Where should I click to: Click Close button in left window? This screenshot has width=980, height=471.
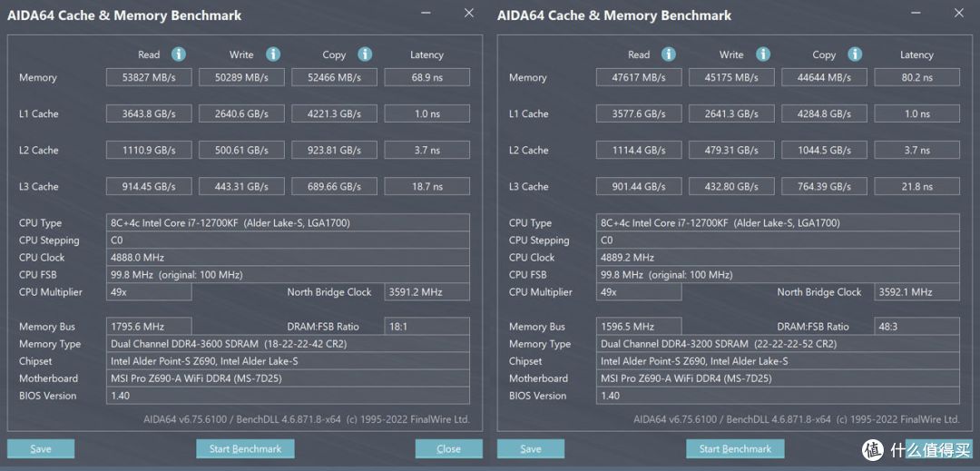coord(449,448)
